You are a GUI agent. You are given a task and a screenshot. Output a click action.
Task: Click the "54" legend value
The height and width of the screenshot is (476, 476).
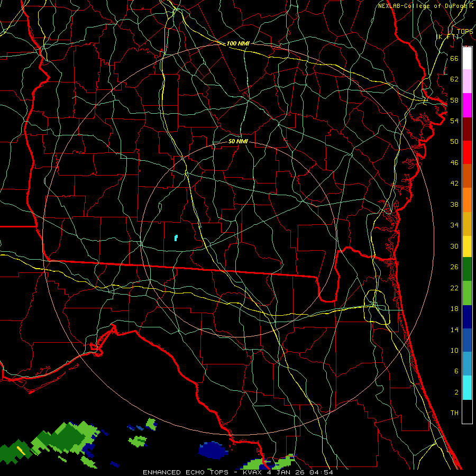point(454,121)
